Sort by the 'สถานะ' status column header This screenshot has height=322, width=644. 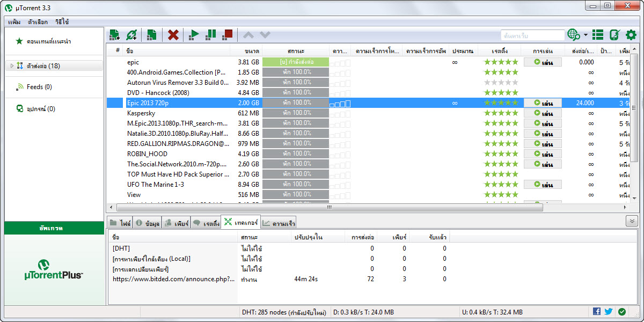point(296,51)
